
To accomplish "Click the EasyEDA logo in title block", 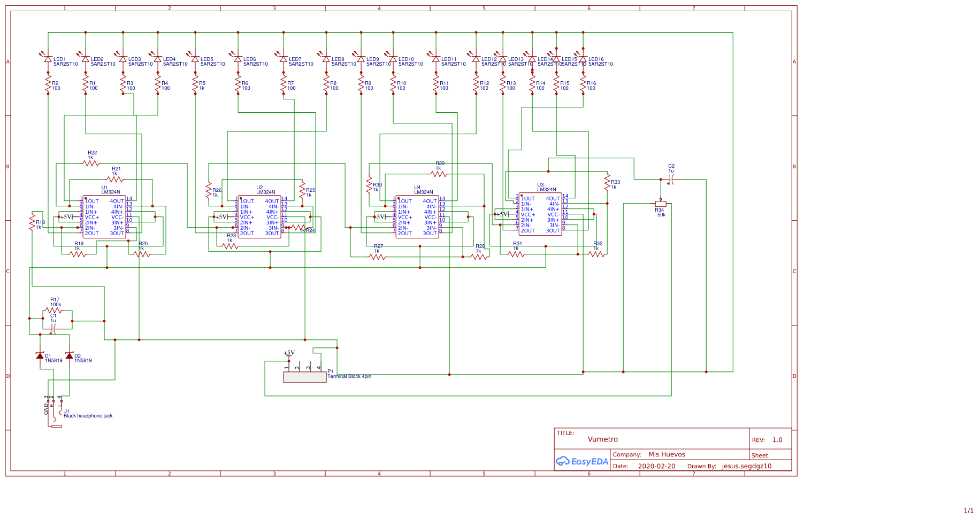I will 582,461.
